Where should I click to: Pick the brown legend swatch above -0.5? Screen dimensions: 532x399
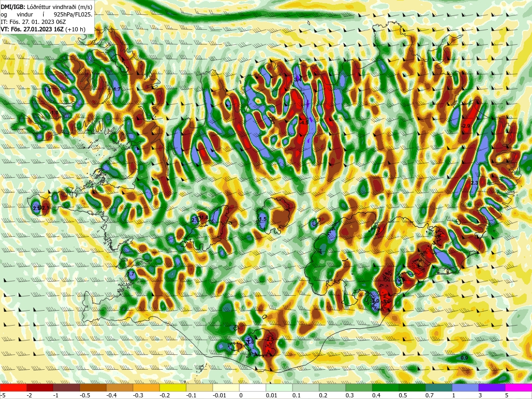pos(93,387)
